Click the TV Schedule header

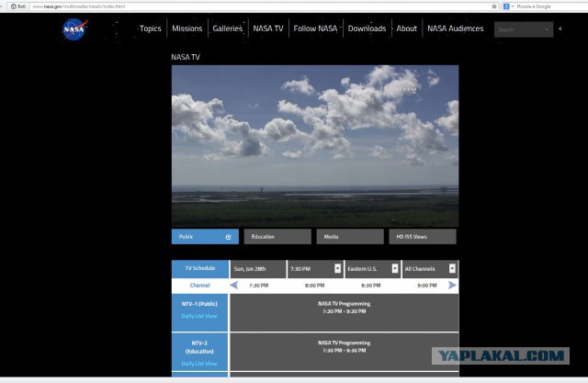tap(200, 269)
